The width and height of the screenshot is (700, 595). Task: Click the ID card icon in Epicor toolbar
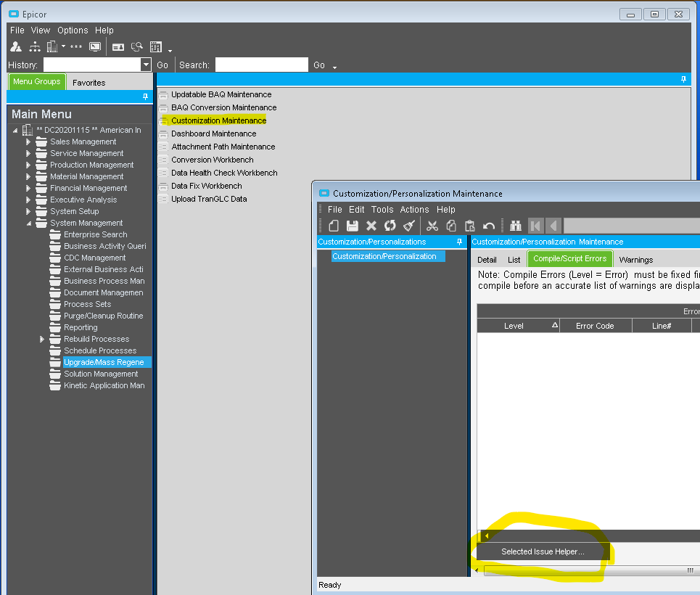(118, 47)
